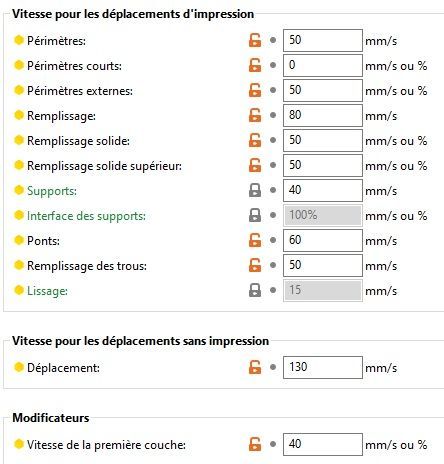Reset Périmètres externes via its orange lock
This screenshot has width=444, height=464.
255,90
